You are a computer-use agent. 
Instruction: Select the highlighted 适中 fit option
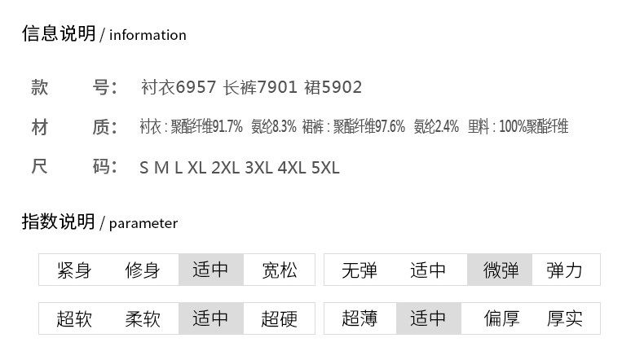click(x=210, y=270)
